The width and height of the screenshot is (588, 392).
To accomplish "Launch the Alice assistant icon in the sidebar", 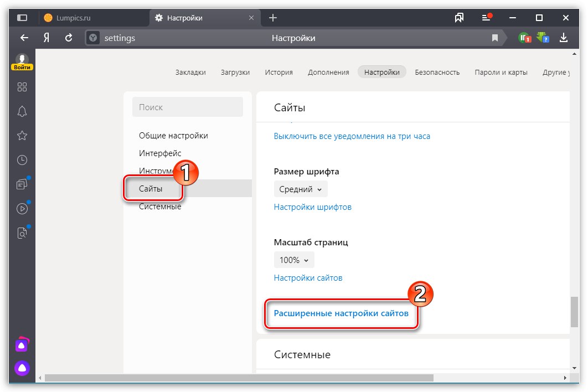I will (x=22, y=368).
